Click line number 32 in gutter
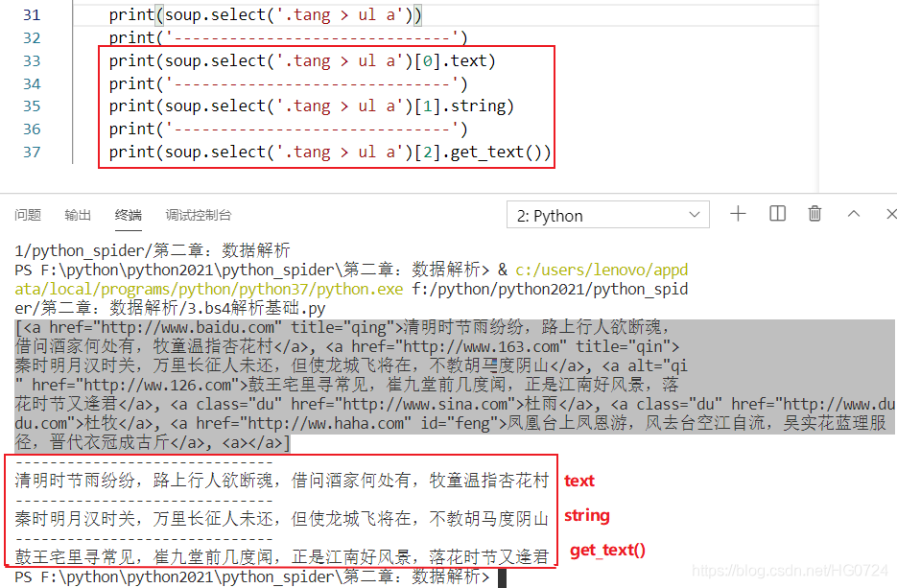Image resolution: width=897 pixels, height=588 pixels. 32,37
